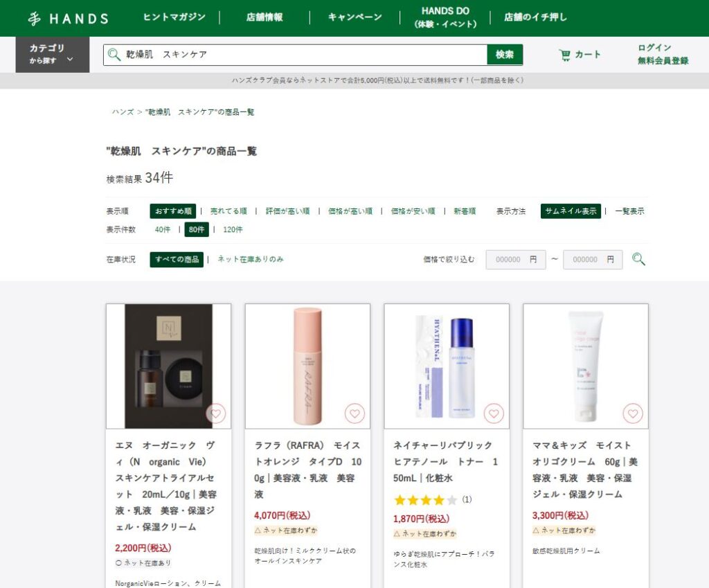The width and height of the screenshot is (709, 588).
Task: Filter by ネット在庫ありのみ
Action: (251, 259)
